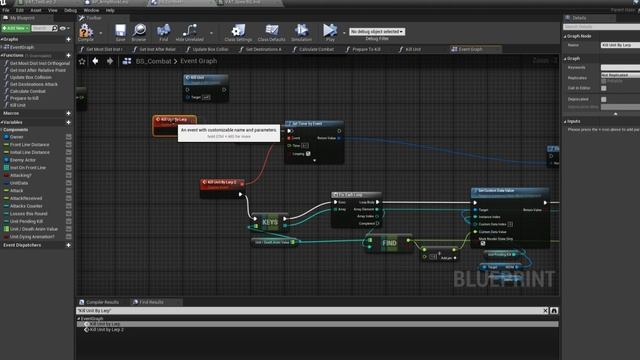Click the Search Details input field
This screenshot has height=360, width=640.
click(x=602, y=27)
